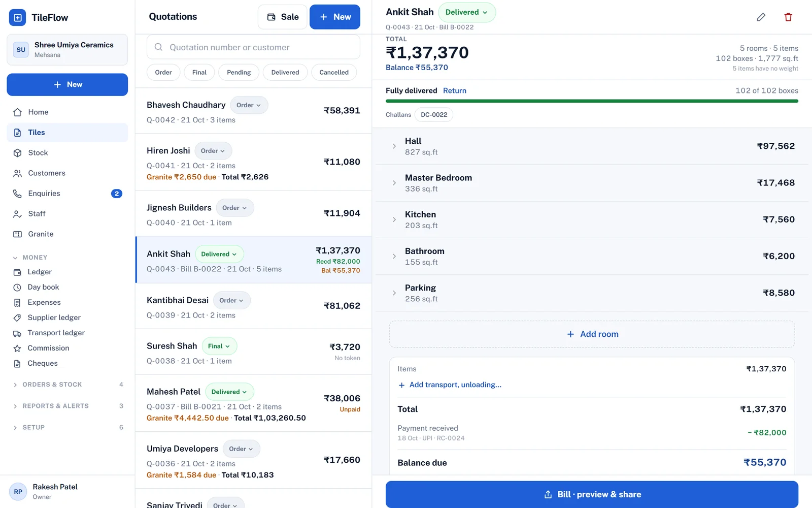This screenshot has height=508, width=812.
Task: Go to Customers in sidebar
Action: tap(67, 173)
